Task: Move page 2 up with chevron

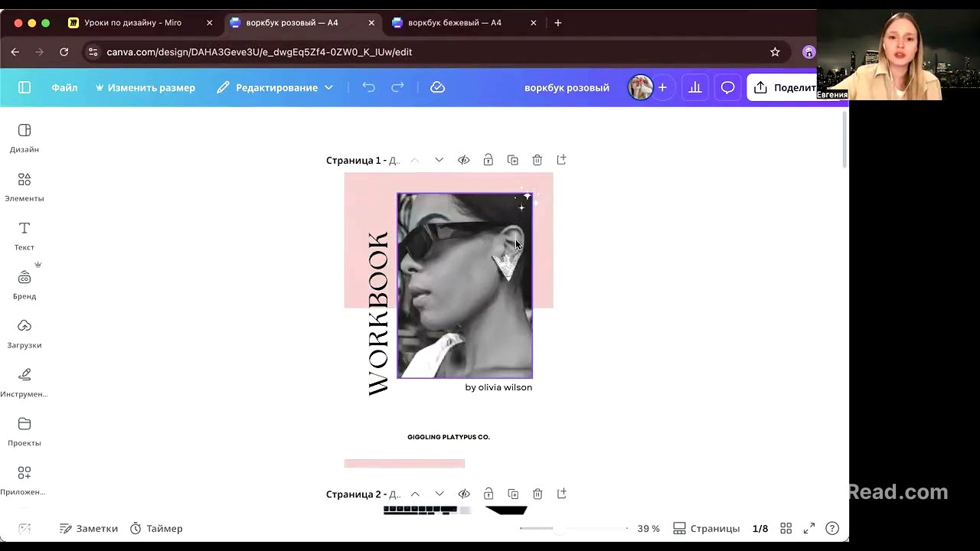Action: pyautogui.click(x=415, y=494)
